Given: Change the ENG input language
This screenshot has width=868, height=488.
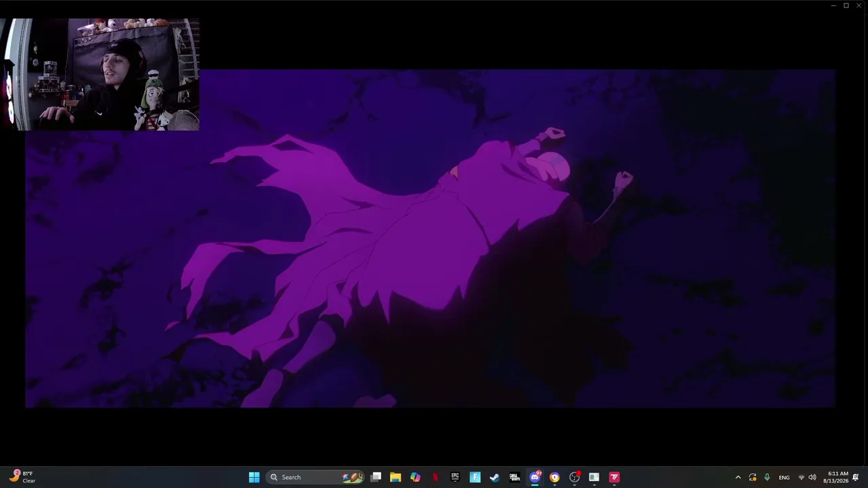Looking at the screenshot, I should click(784, 477).
